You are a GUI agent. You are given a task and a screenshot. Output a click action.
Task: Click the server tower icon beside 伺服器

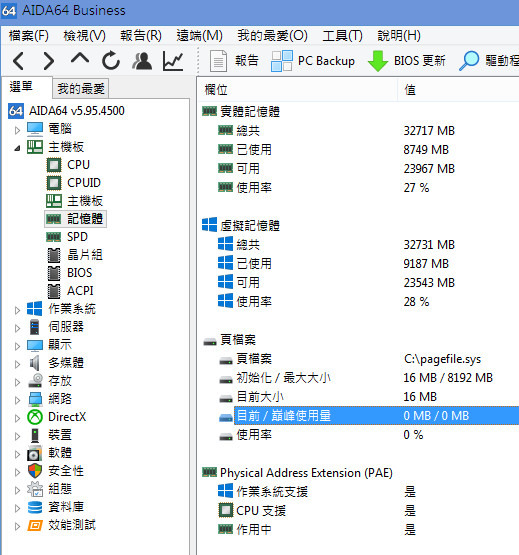point(35,327)
